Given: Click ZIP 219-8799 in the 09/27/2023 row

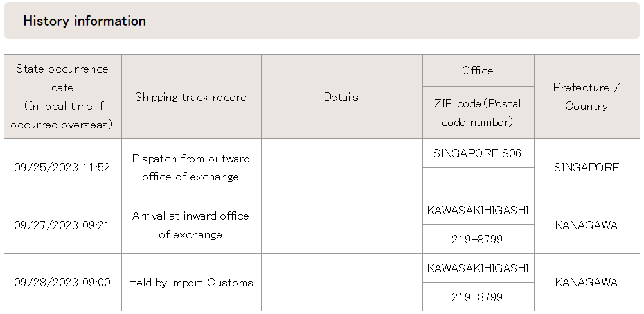Looking at the screenshot, I should [x=478, y=240].
